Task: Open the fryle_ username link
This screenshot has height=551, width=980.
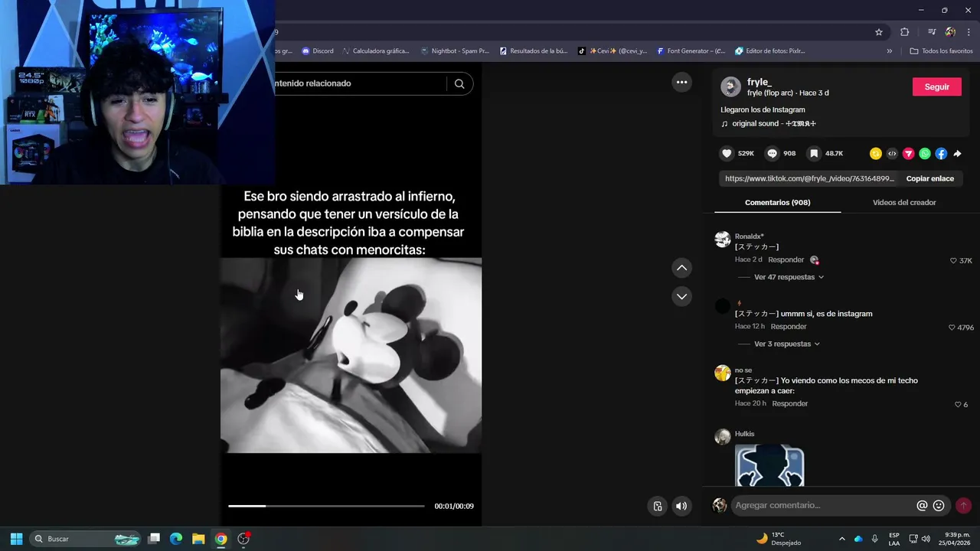Action: [759, 82]
